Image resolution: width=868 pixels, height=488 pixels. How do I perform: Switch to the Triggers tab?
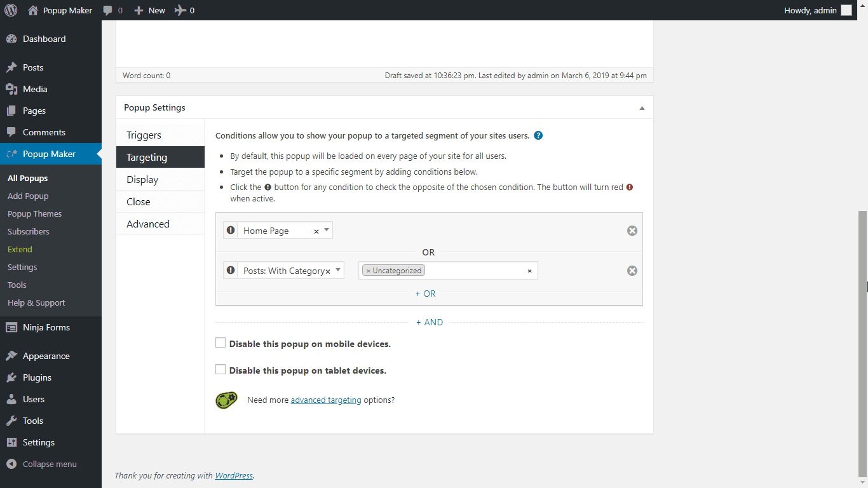click(x=160, y=135)
